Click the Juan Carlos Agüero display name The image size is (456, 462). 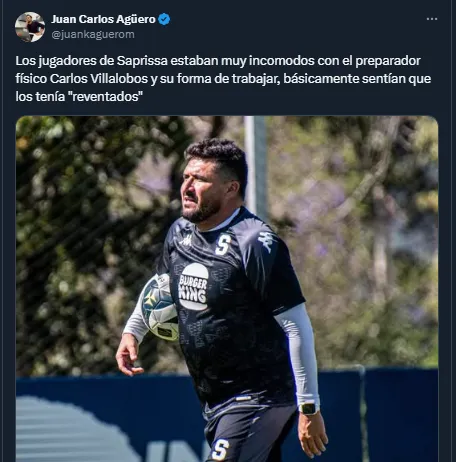click(103, 19)
